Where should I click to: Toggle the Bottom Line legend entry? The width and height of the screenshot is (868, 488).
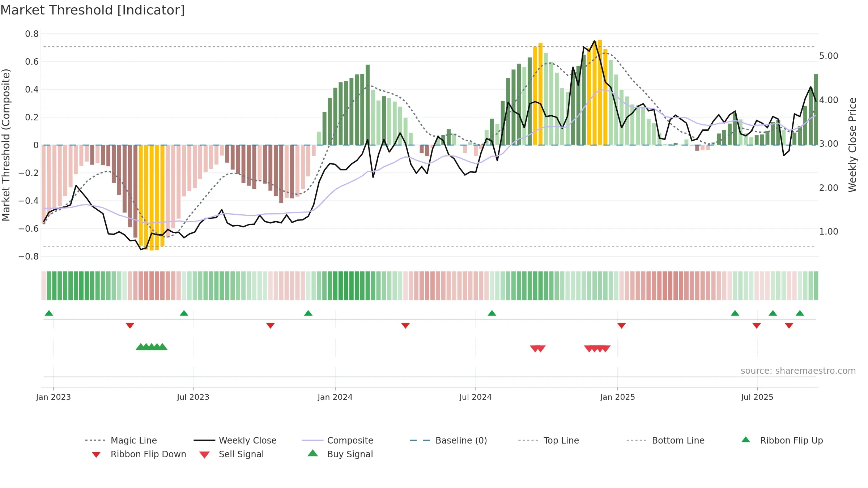pyautogui.click(x=665, y=440)
